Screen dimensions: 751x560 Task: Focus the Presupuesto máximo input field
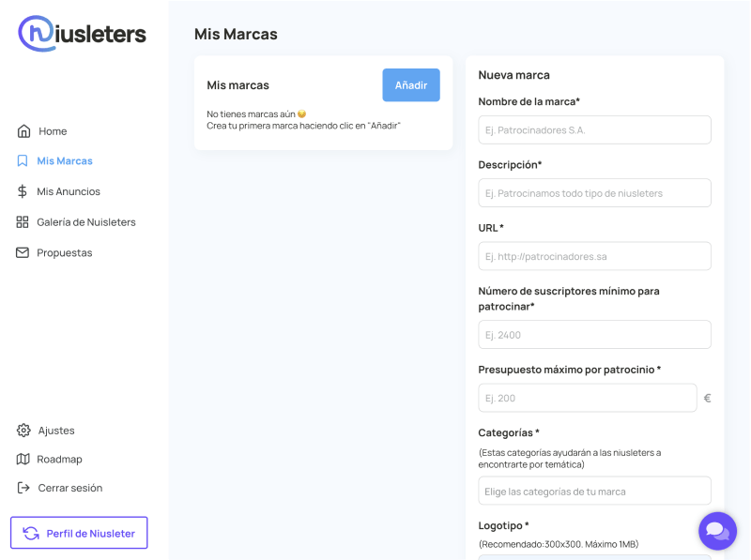click(587, 398)
